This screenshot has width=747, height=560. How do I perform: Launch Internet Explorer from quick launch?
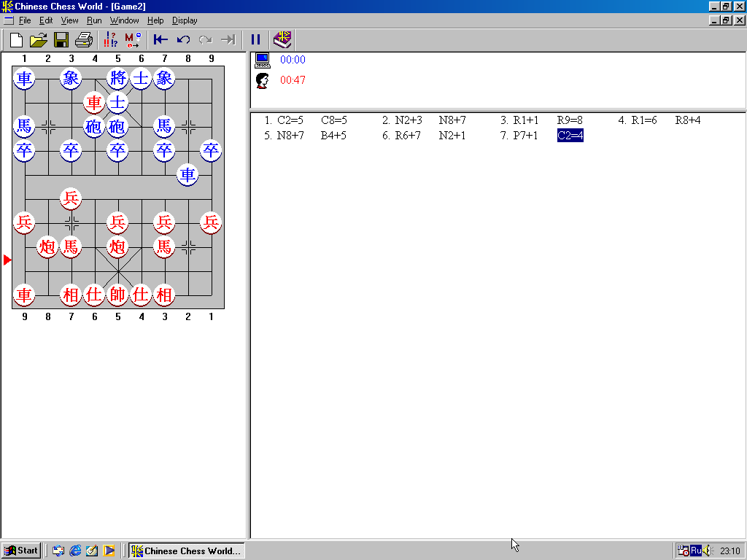75,551
